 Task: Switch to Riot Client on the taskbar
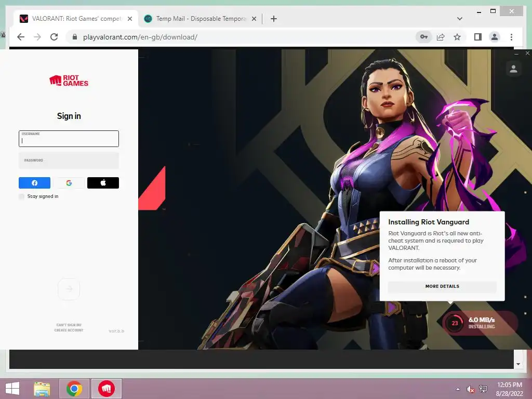coord(107,389)
